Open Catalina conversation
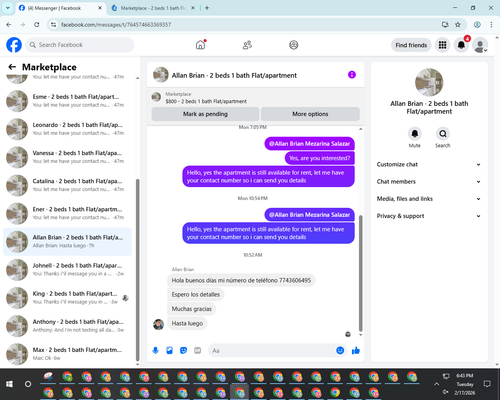 pos(67,185)
